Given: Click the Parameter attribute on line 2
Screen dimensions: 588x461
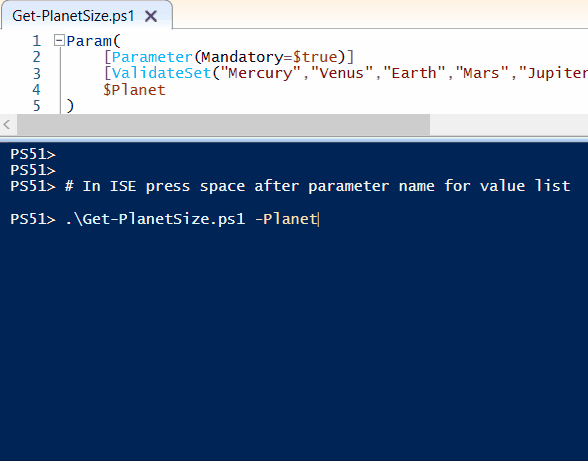Looking at the screenshot, I should click(152, 57).
